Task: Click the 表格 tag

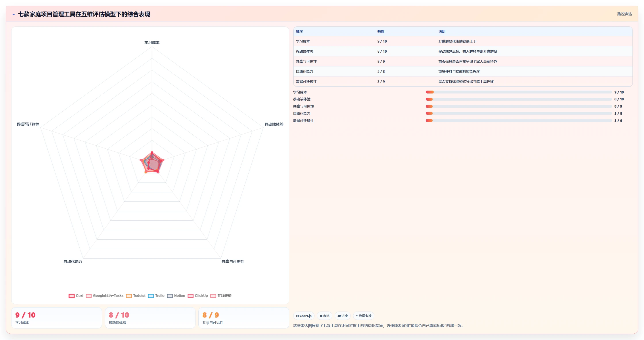Action: pyautogui.click(x=325, y=316)
